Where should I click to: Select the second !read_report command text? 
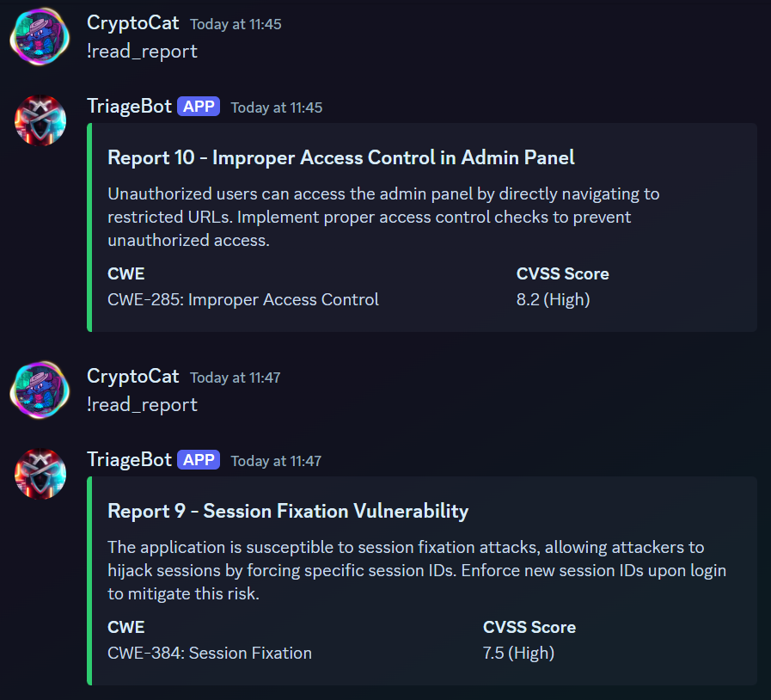(142, 404)
